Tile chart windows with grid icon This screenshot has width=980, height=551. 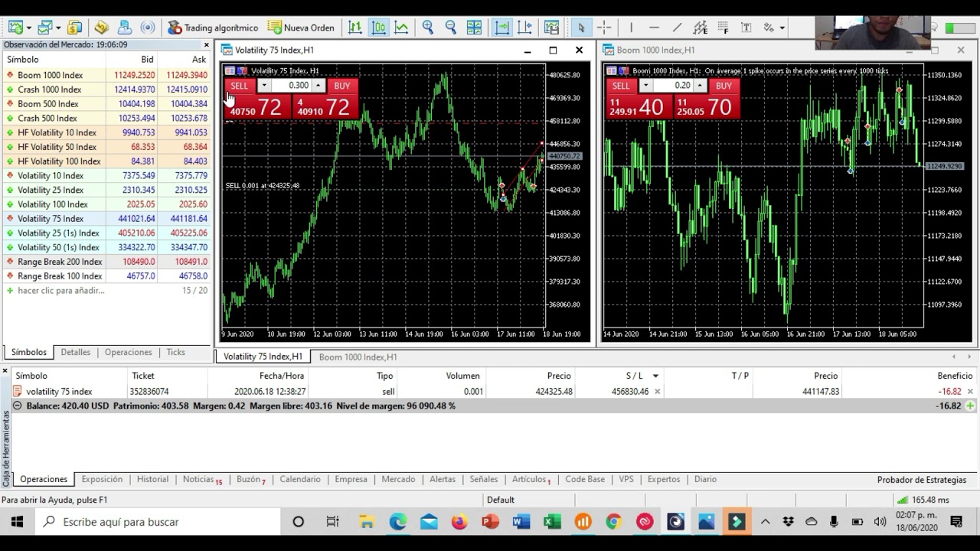[474, 28]
